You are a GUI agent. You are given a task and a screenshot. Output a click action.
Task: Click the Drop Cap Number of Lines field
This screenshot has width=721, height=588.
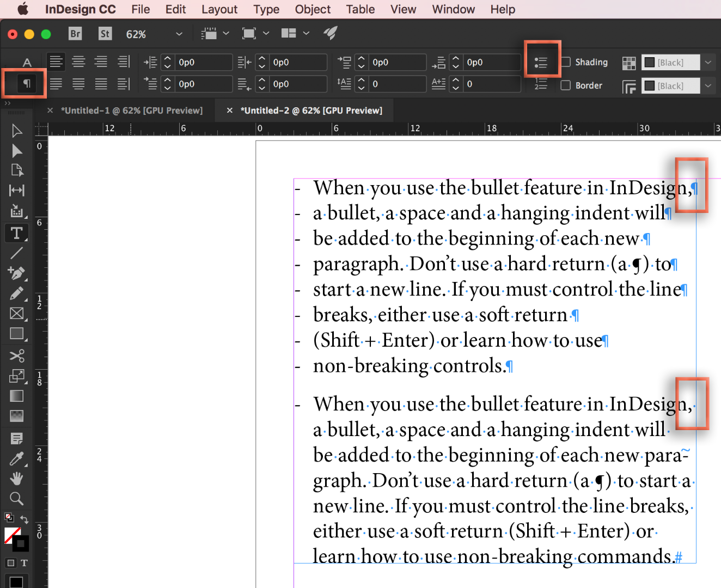click(x=398, y=84)
